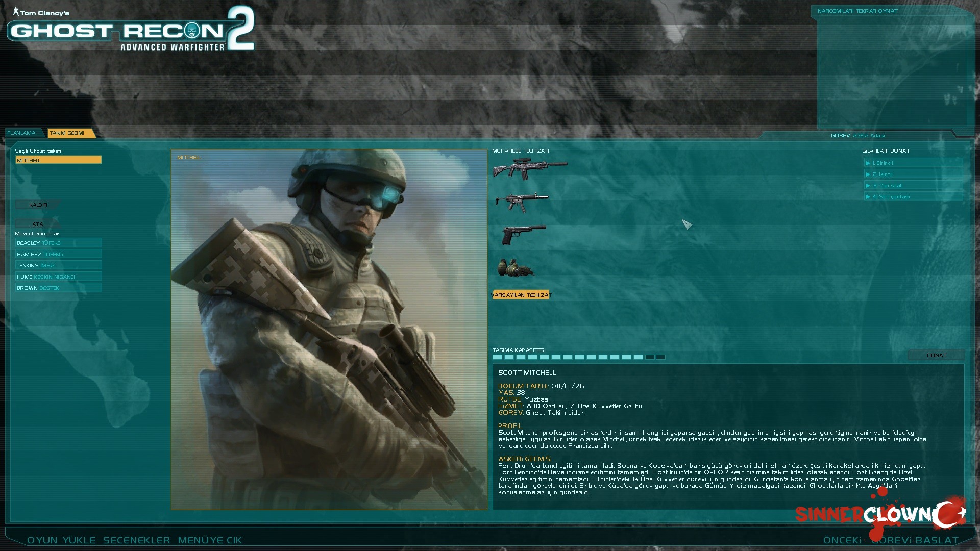The image size is (980, 551).
Task: Choose the sidearm pistol icon
Action: pos(524,235)
